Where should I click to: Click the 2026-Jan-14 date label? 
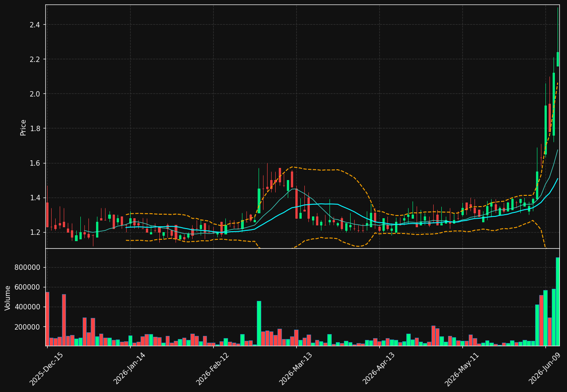(x=129, y=369)
